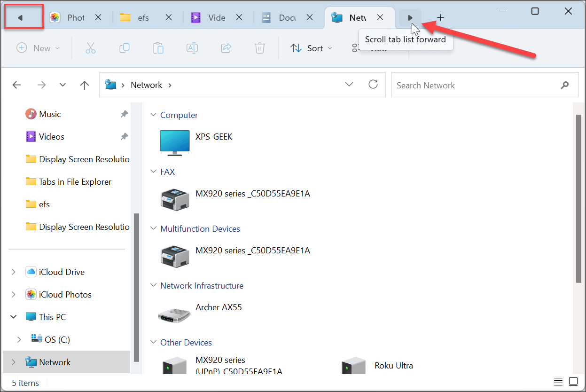Switch to details view layout icon
The width and height of the screenshot is (586, 392).
tap(558, 381)
